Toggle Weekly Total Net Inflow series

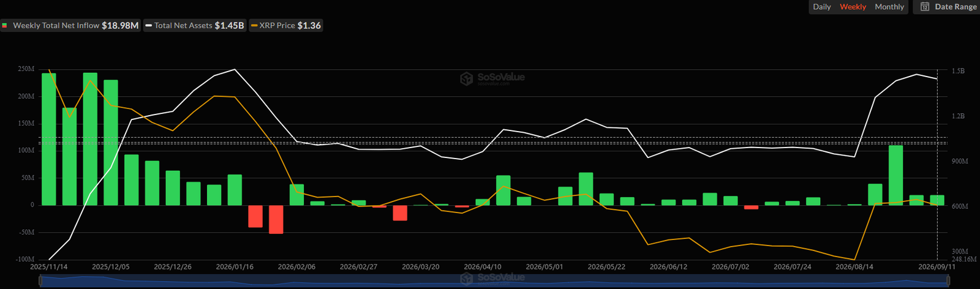(x=70, y=25)
